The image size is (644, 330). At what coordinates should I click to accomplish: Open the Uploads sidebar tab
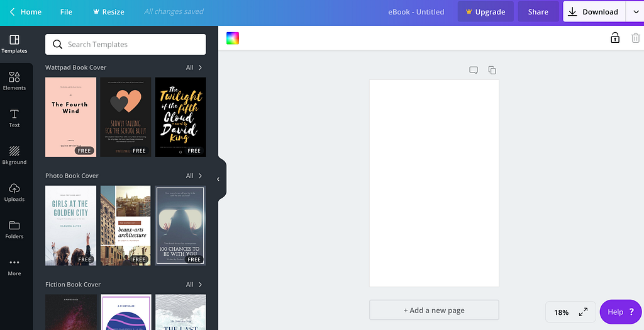14,192
